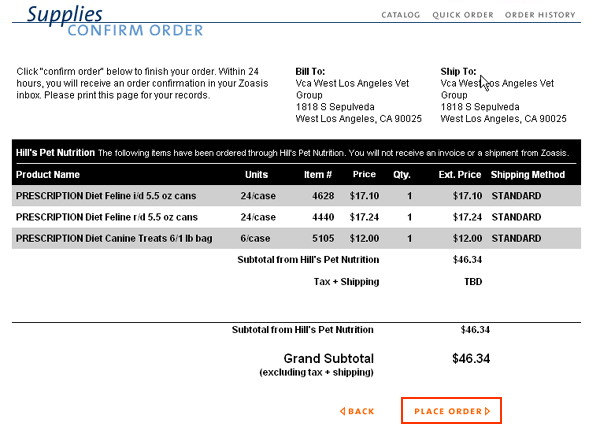Click the Bill To address block

[359, 95]
